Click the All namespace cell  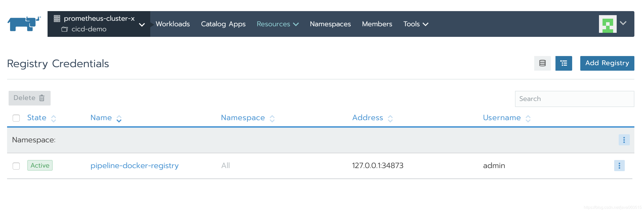click(225, 166)
